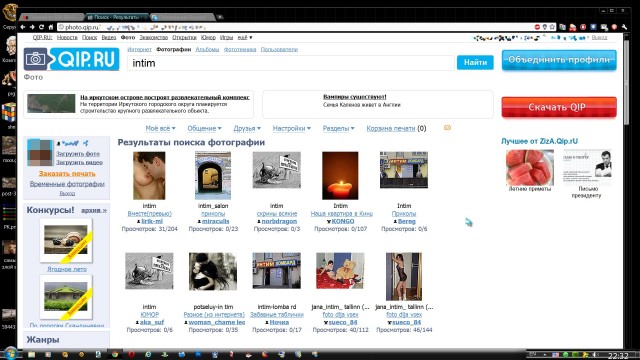This screenshot has width=640, height=360.
Task: Open user norbdragon profile link
Action: point(279,221)
